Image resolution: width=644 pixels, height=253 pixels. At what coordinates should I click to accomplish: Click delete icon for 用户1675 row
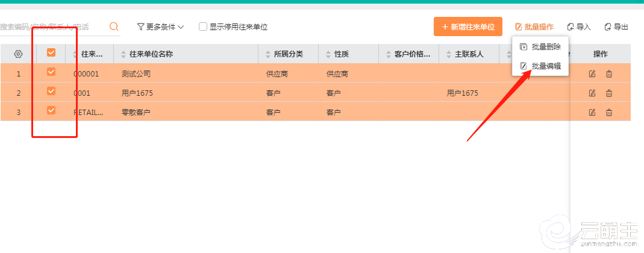click(609, 93)
